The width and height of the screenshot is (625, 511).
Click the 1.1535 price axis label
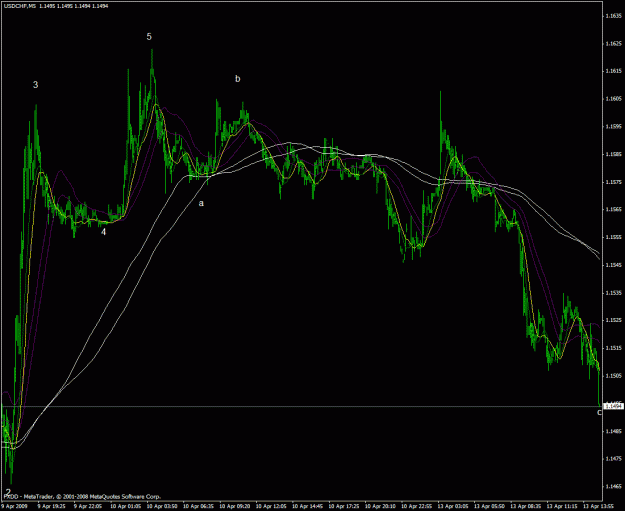click(x=613, y=293)
